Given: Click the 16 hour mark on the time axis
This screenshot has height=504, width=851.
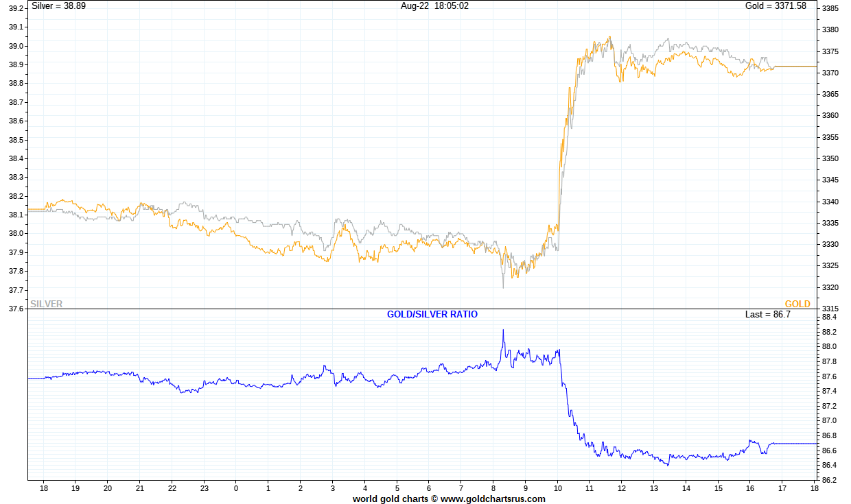Looking at the screenshot, I should click(750, 488).
